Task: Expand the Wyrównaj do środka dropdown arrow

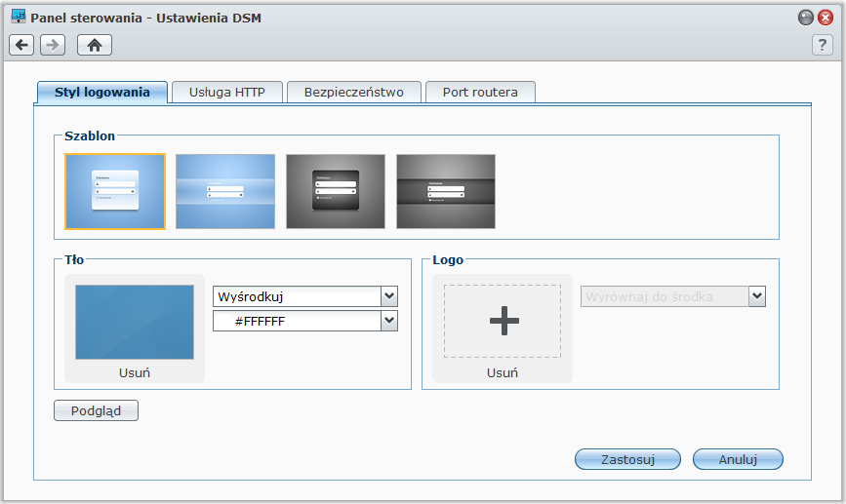Action: pyautogui.click(x=757, y=296)
